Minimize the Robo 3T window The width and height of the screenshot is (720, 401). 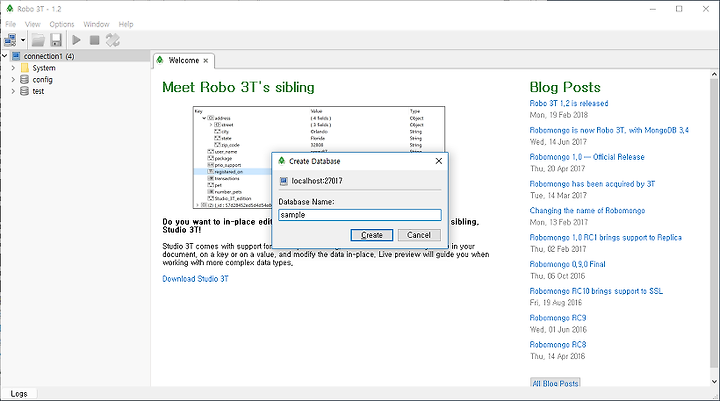(x=652, y=9)
